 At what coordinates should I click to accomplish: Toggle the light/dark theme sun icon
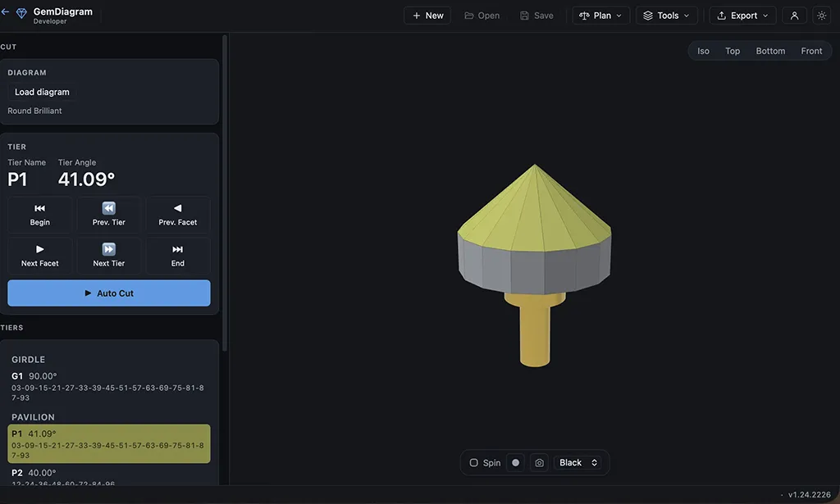821,16
